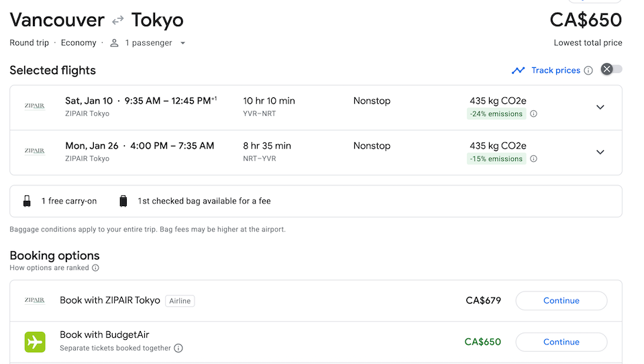Expand the Sat, Jan 10 flight details

pyautogui.click(x=600, y=107)
